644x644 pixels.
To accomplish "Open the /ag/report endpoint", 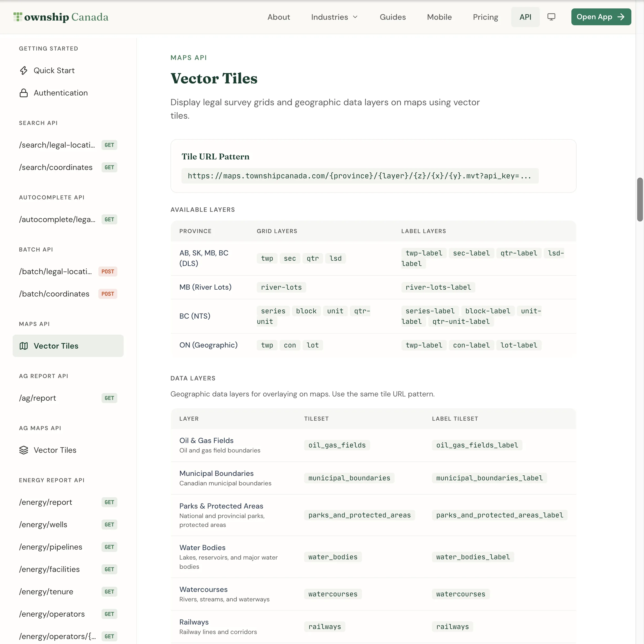I will point(68,398).
